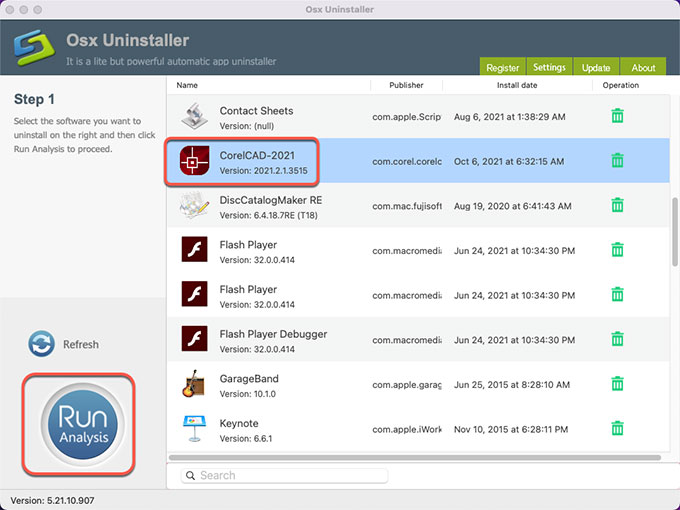Go to the About tab
The image size is (680, 510).
point(643,67)
